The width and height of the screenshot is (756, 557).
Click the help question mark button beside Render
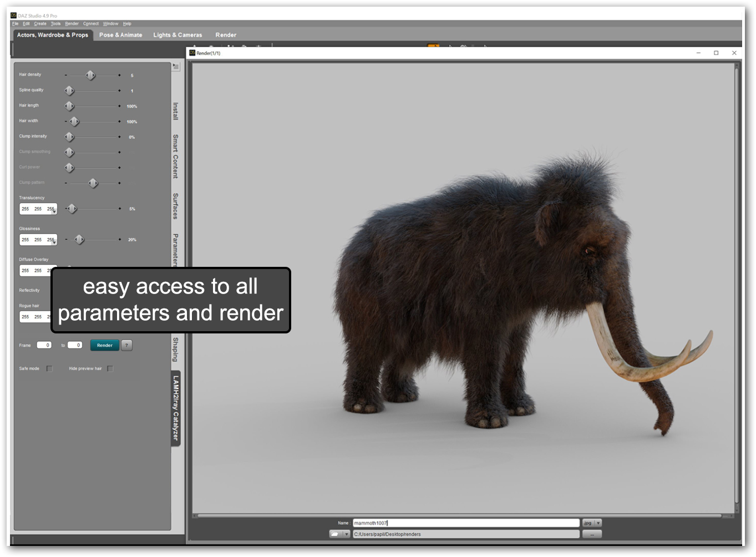tap(126, 345)
